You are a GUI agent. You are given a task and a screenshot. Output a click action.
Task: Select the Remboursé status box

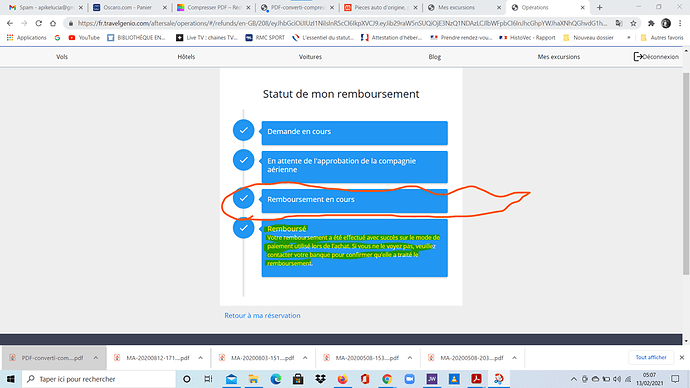(354, 248)
